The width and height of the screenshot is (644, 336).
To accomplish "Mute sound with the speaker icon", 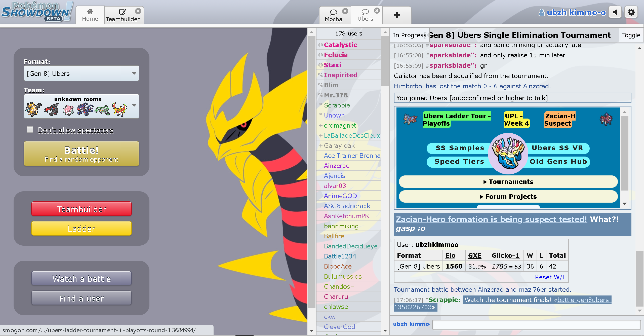I will (x=615, y=12).
